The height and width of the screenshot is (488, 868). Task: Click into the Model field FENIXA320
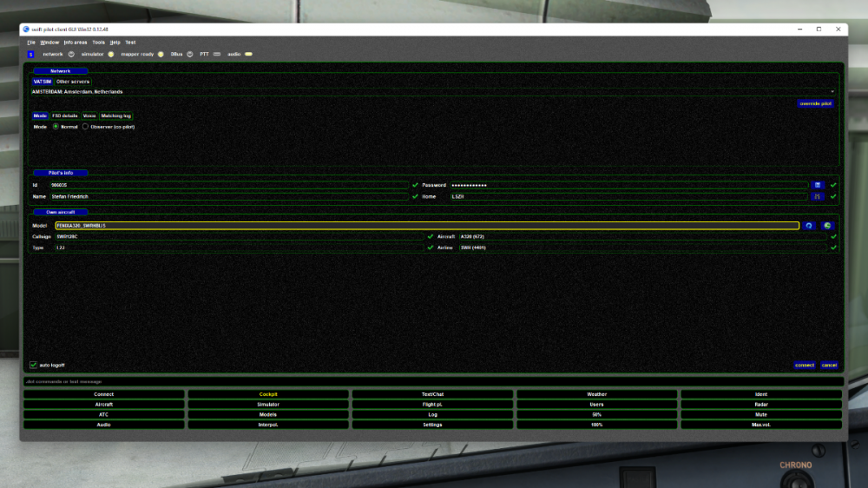(x=427, y=226)
